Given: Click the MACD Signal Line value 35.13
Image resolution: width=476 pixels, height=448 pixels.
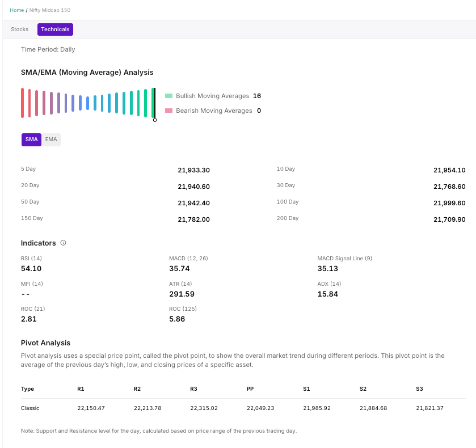Looking at the screenshot, I should (x=327, y=269).
